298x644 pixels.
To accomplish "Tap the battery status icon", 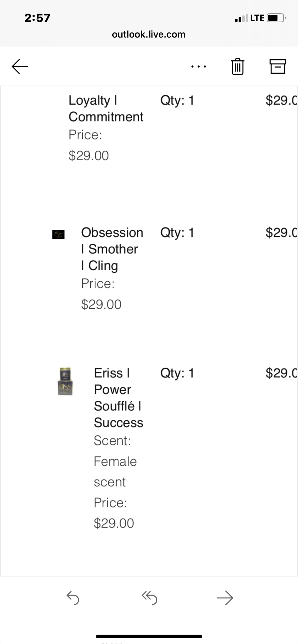I will coord(276,18).
